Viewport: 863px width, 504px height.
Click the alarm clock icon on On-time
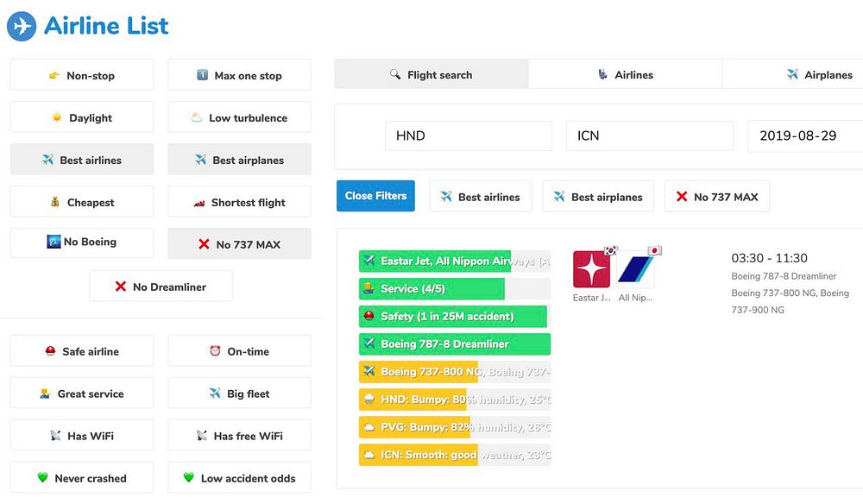click(x=215, y=350)
